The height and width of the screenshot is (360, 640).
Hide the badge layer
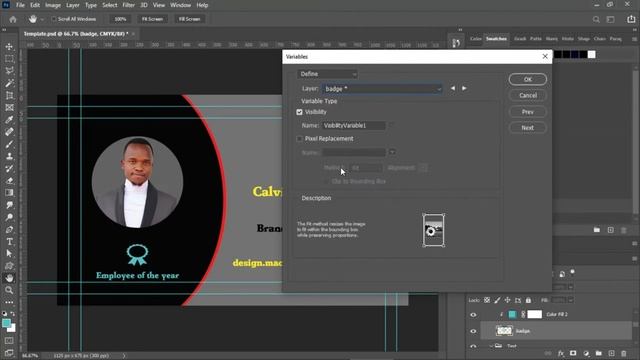click(473, 331)
